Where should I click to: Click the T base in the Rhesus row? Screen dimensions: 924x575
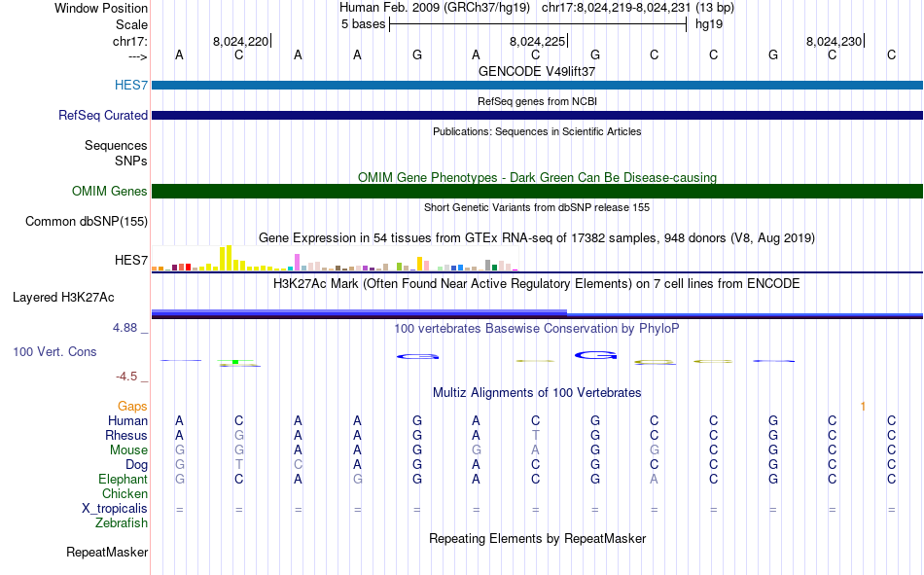pyautogui.click(x=535, y=435)
